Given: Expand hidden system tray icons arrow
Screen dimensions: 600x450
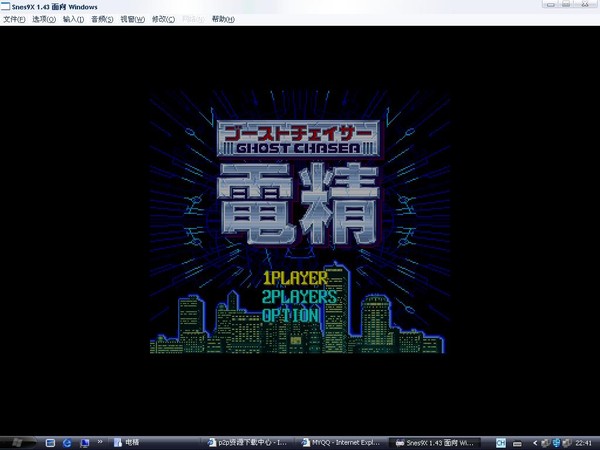Looking at the screenshot, I should click(535, 443).
